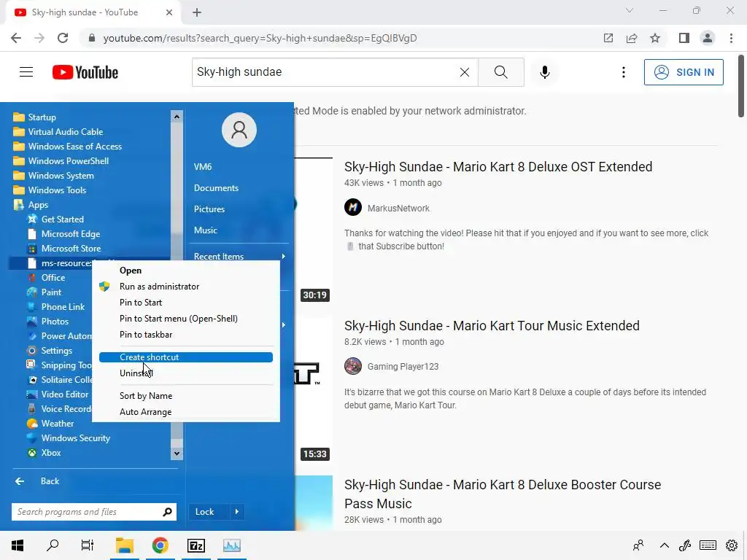Screen dimensions: 747x560
Task: Open Chrome side panel icon
Action: 684,38
